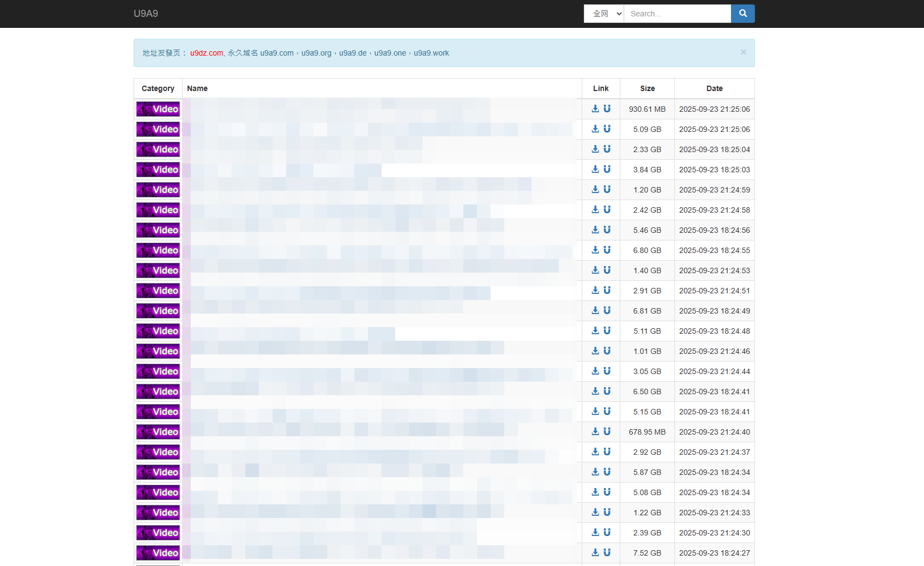Open magnet link for the 5.87 GB entry
Viewport: 924px width, 566px height.
click(x=607, y=472)
